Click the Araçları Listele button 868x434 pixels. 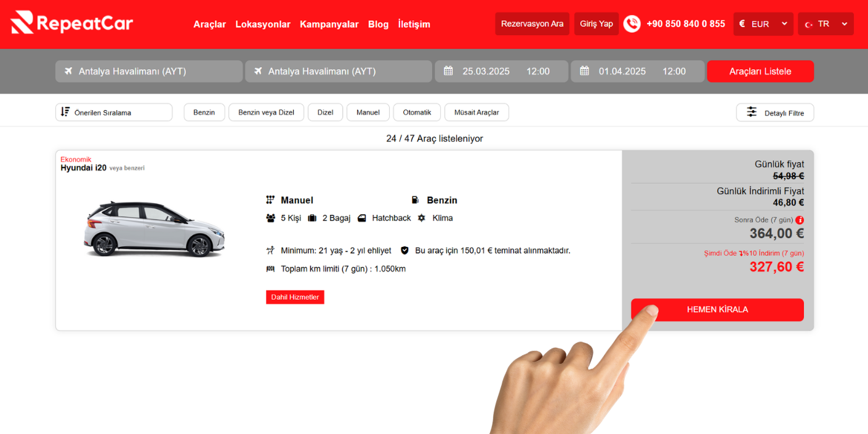click(x=760, y=71)
